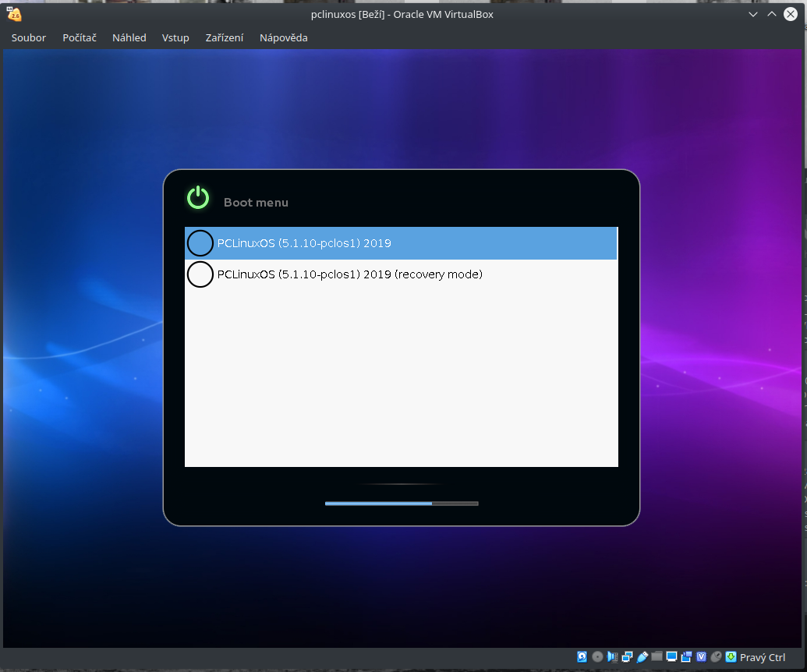The image size is (807, 672).
Task: Click the audio status icon
Action: tap(611, 657)
